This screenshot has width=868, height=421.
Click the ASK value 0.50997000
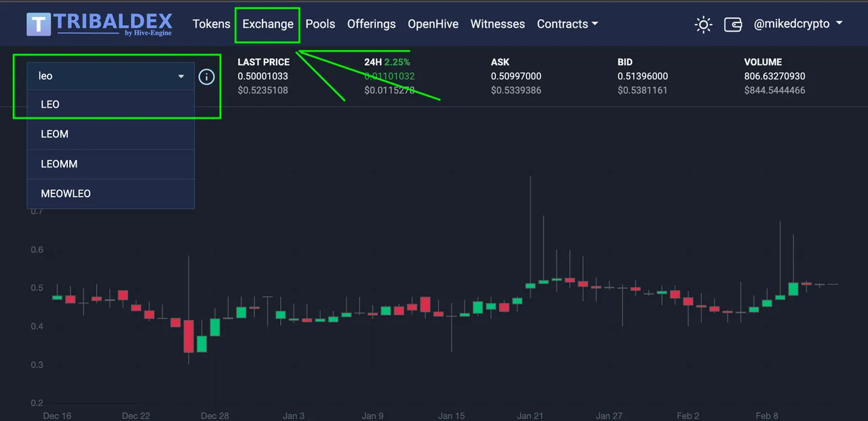click(x=516, y=76)
